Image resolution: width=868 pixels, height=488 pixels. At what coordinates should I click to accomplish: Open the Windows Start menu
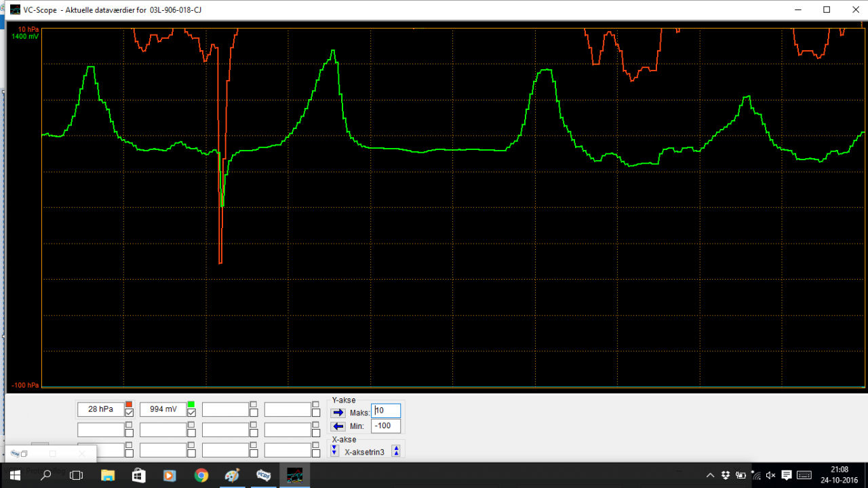14,475
